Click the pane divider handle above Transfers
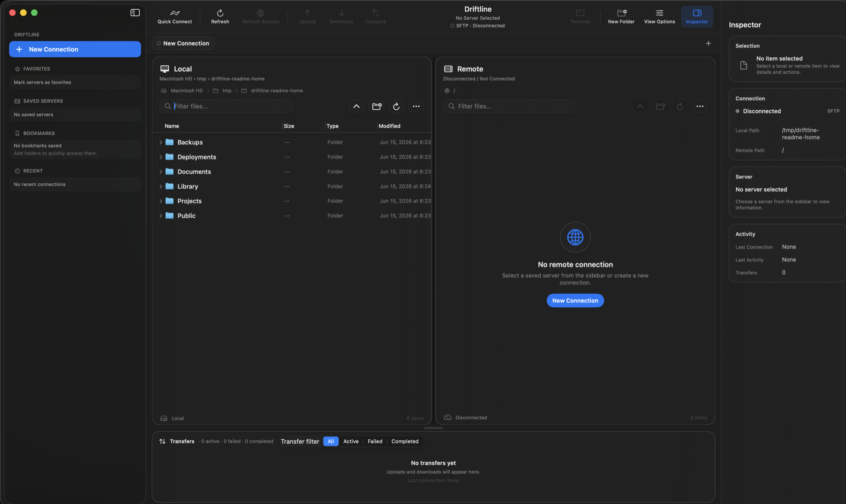846x504 pixels. point(434,428)
